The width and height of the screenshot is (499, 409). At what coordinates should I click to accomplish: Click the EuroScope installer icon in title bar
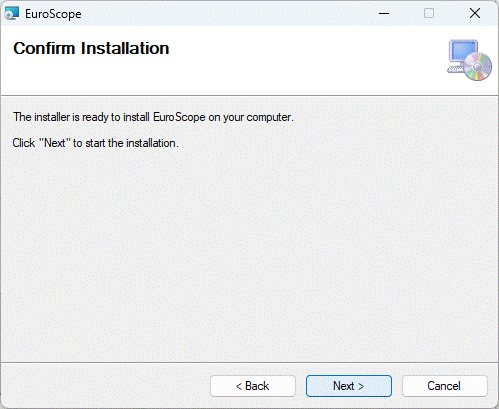[12, 14]
